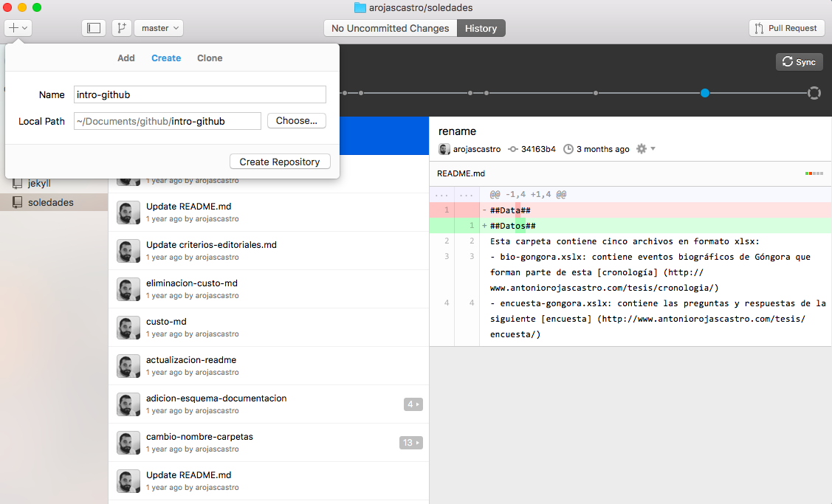Switch to History view

[x=481, y=28]
